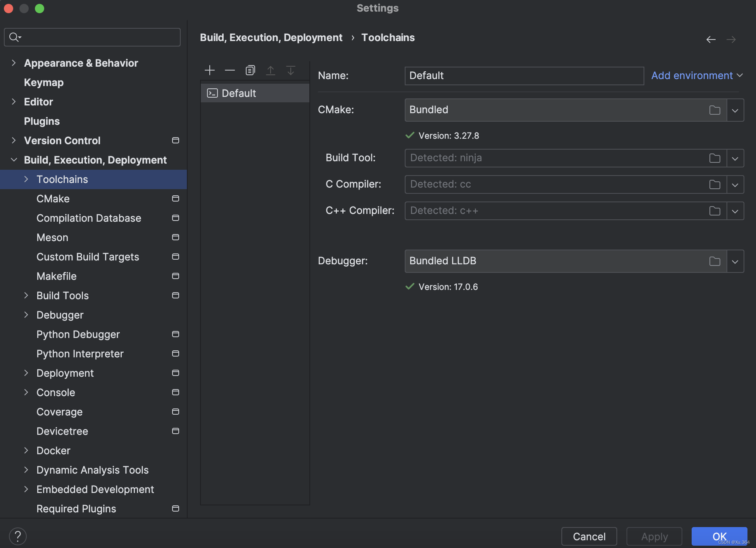Open CMake Bundled dropdown arrow

pos(735,110)
